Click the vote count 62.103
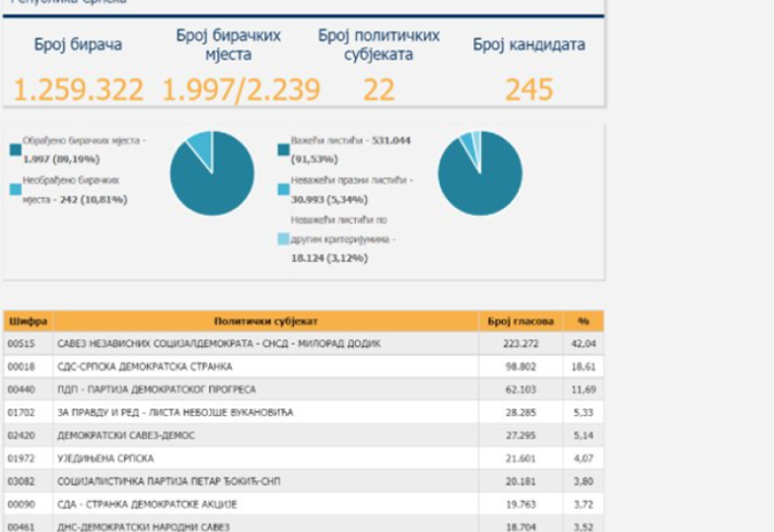 pyautogui.click(x=521, y=390)
